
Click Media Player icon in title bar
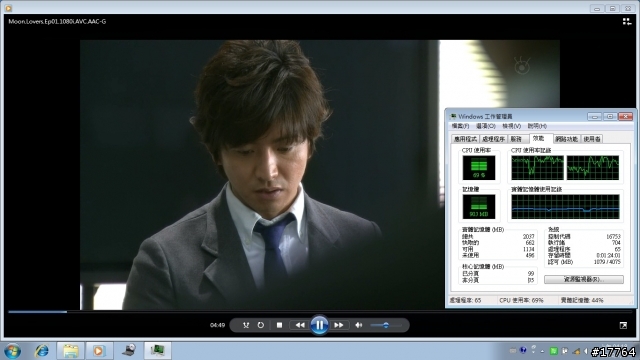pos(8,8)
